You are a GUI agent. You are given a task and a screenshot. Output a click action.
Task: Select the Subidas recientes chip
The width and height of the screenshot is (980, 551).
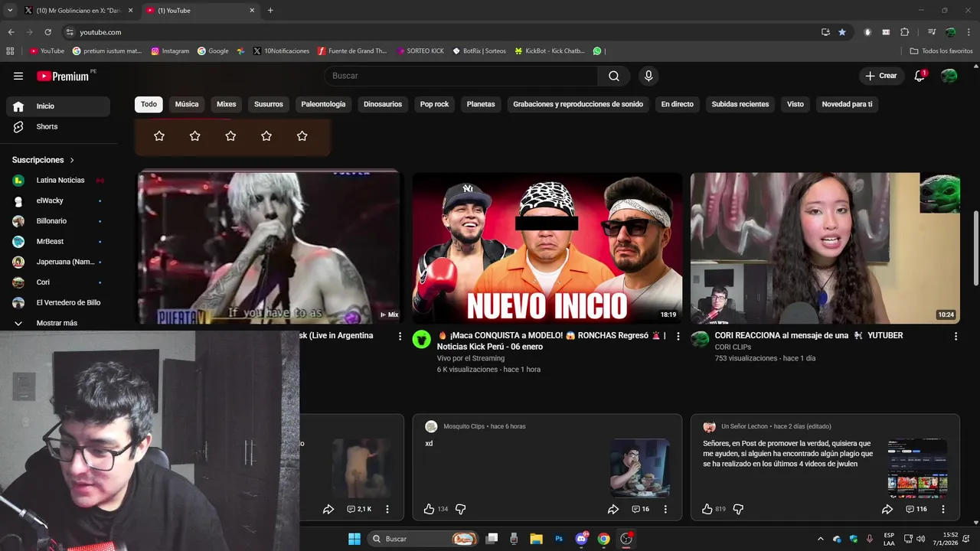coord(740,104)
